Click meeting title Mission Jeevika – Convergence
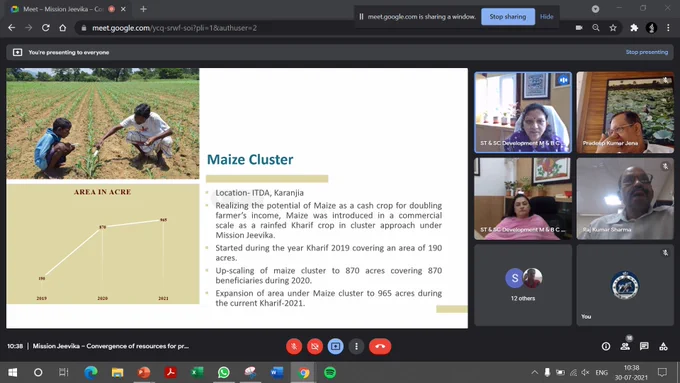This screenshot has width=680, height=383. pos(111,346)
